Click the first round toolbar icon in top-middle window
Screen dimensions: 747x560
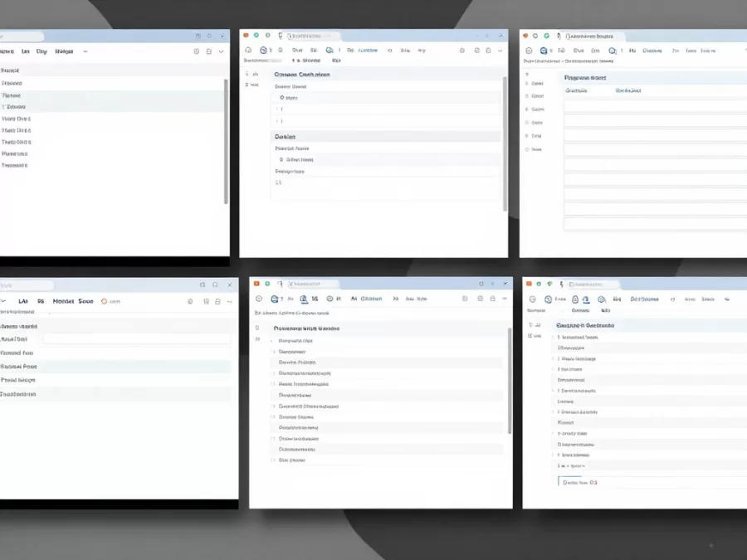[247, 50]
